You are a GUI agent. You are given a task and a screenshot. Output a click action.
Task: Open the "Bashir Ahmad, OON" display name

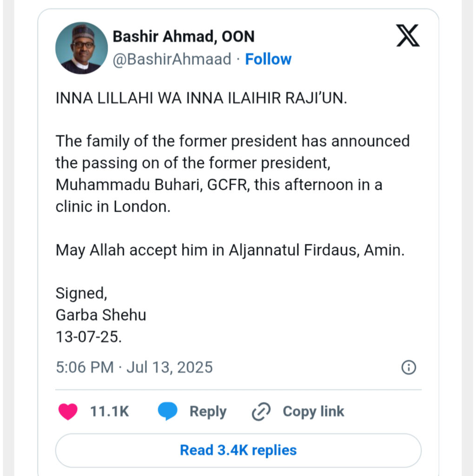point(184,36)
